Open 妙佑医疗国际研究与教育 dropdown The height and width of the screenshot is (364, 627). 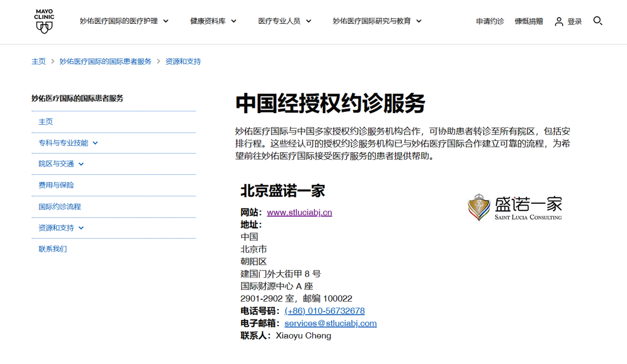pos(377,21)
